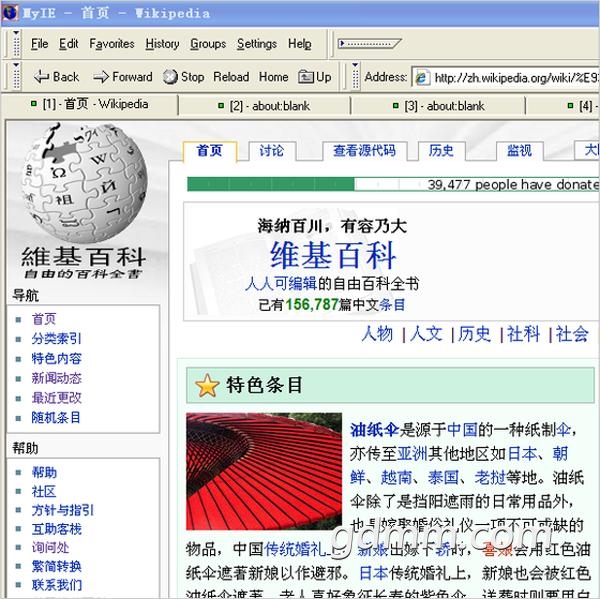Image resolution: width=600 pixels, height=599 pixels.
Task: Click the gold star icon beside 特色条目
Action: click(x=207, y=385)
